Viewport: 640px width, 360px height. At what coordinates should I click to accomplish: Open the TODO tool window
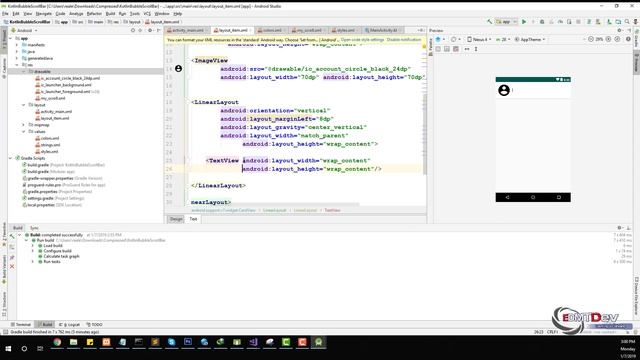94,324
